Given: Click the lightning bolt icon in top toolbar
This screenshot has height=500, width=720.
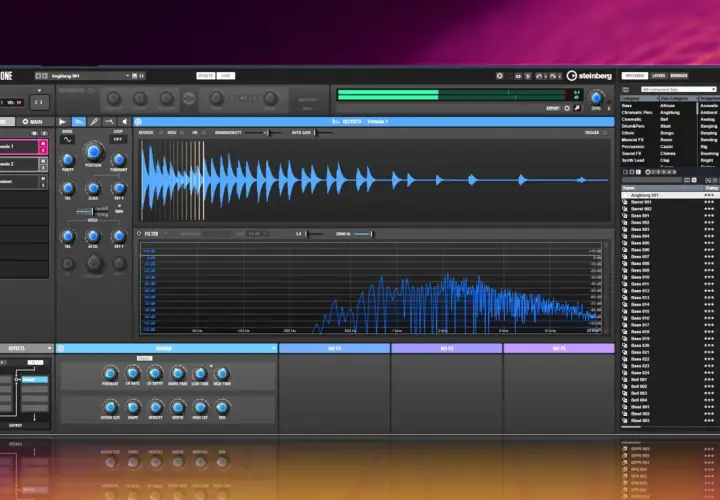Looking at the screenshot, I should (x=528, y=76).
